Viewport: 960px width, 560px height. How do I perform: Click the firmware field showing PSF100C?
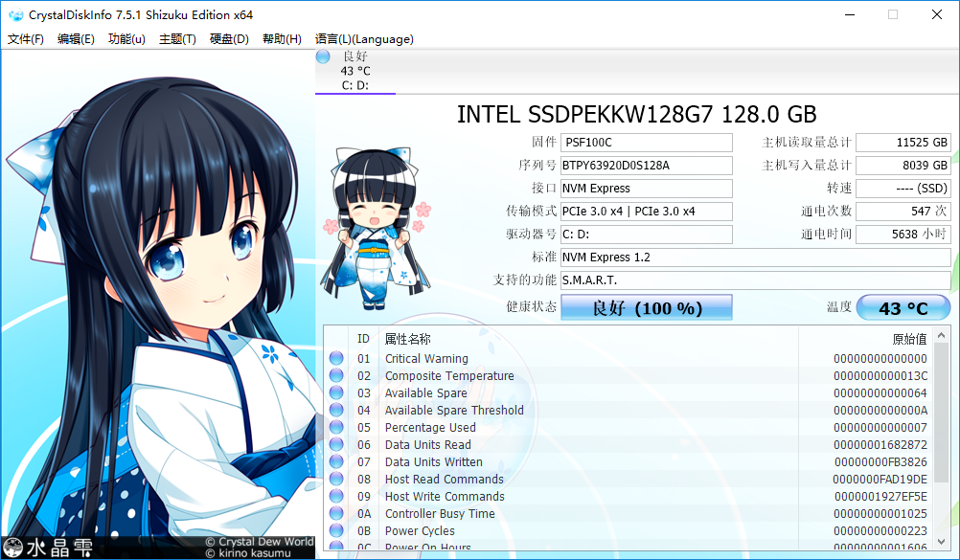pyautogui.click(x=646, y=142)
